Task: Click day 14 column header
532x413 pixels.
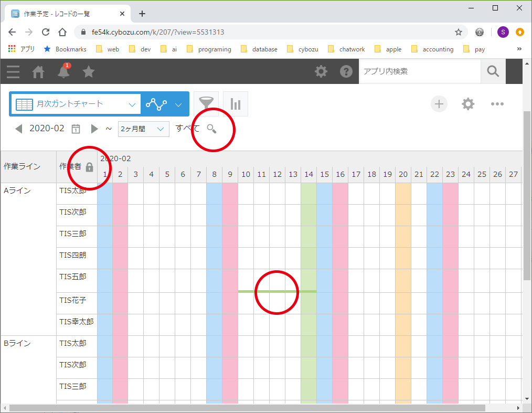Action: click(308, 174)
